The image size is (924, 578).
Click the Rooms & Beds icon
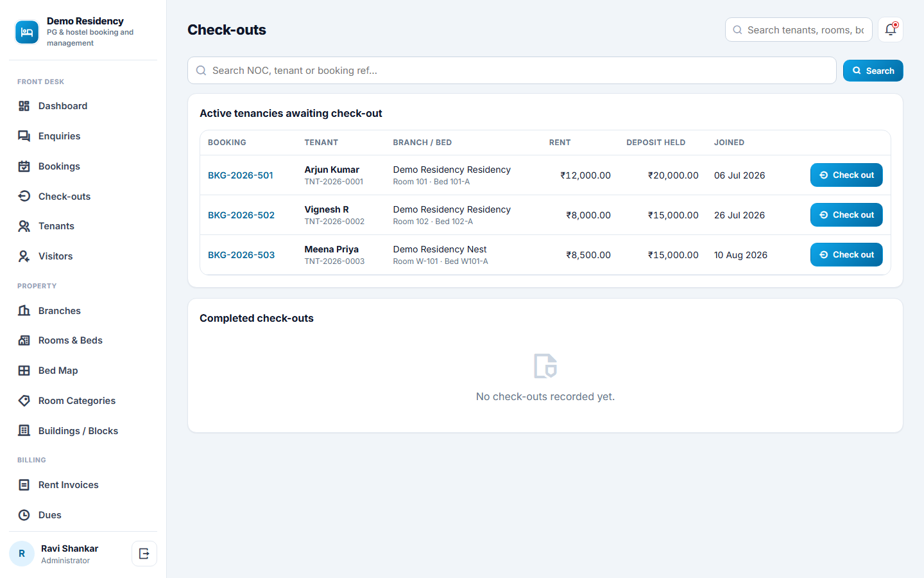pyautogui.click(x=24, y=340)
